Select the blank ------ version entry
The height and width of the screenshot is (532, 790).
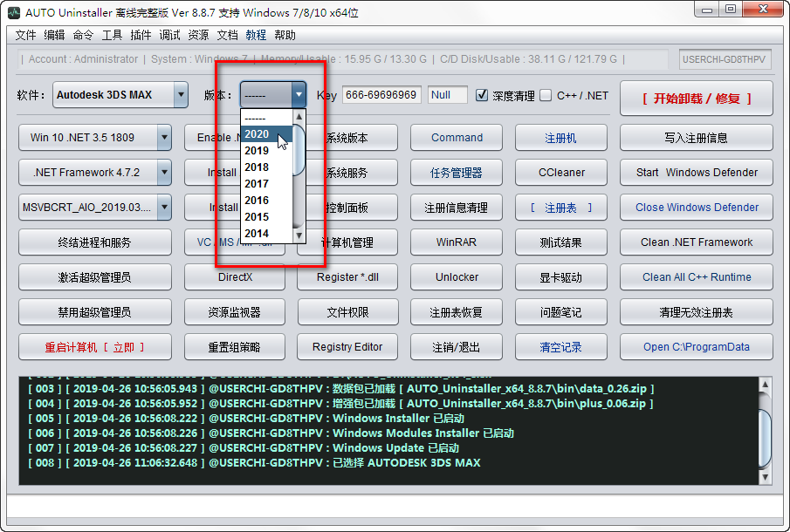coord(266,119)
